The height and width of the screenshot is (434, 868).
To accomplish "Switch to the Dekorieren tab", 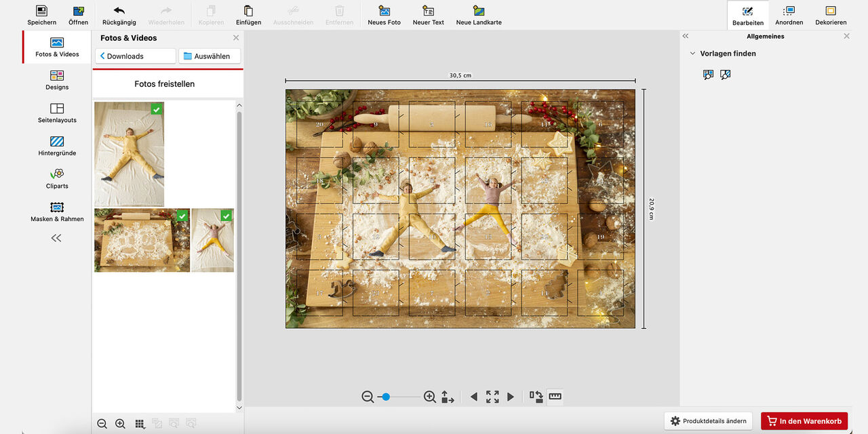I will (831, 15).
